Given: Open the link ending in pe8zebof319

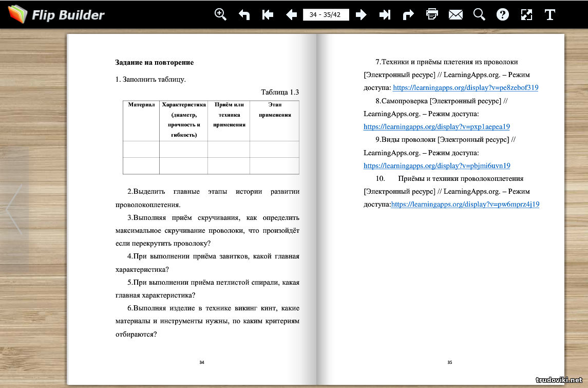Looking at the screenshot, I should point(465,87).
